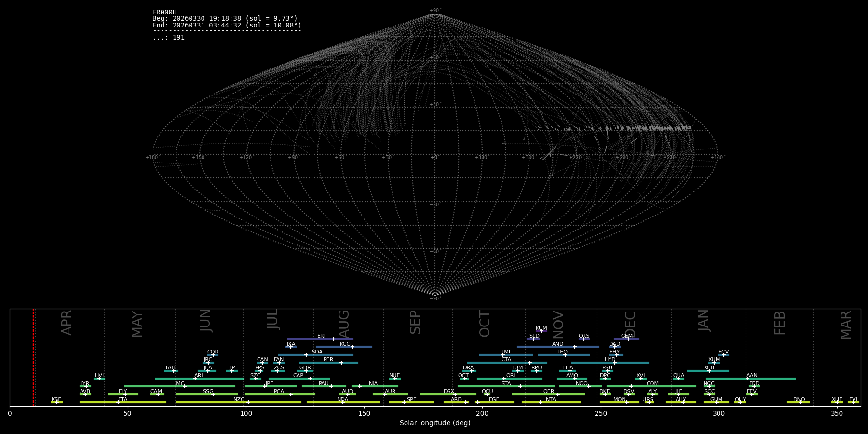The image size is (868, 434).
Task: Select the LEO shower label
Action: tap(562, 352)
